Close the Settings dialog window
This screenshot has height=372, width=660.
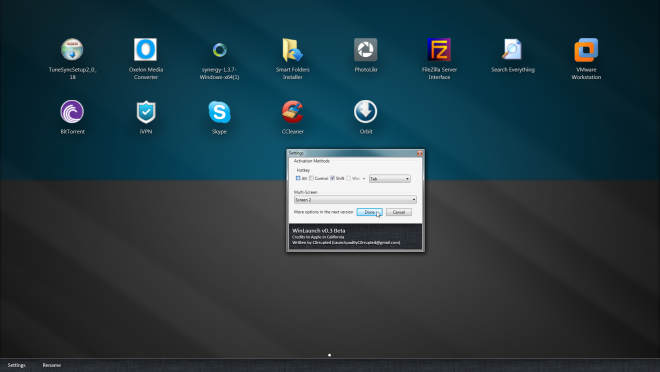(420, 153)
